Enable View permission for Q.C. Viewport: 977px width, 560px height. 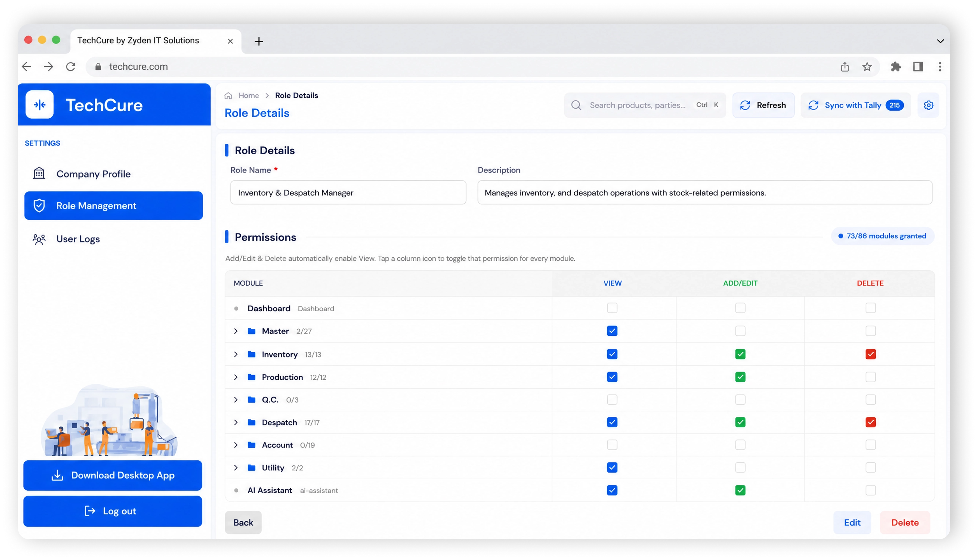tap(612, 400)
